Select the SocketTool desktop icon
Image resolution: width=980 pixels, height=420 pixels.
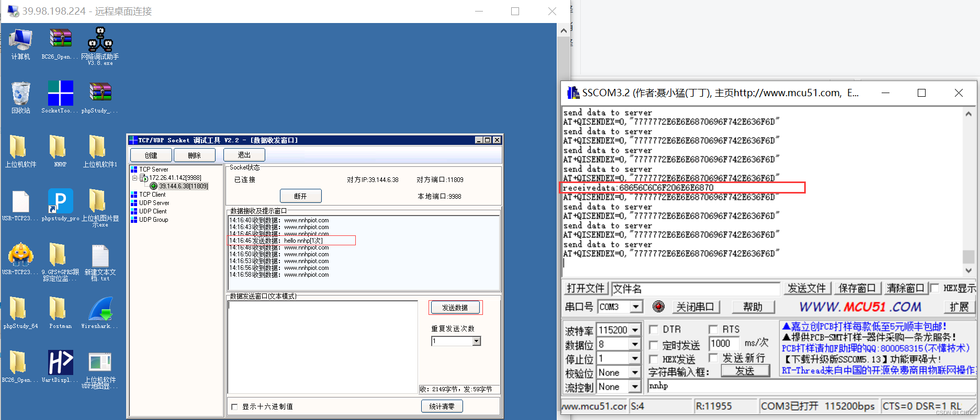coord(60,94)
